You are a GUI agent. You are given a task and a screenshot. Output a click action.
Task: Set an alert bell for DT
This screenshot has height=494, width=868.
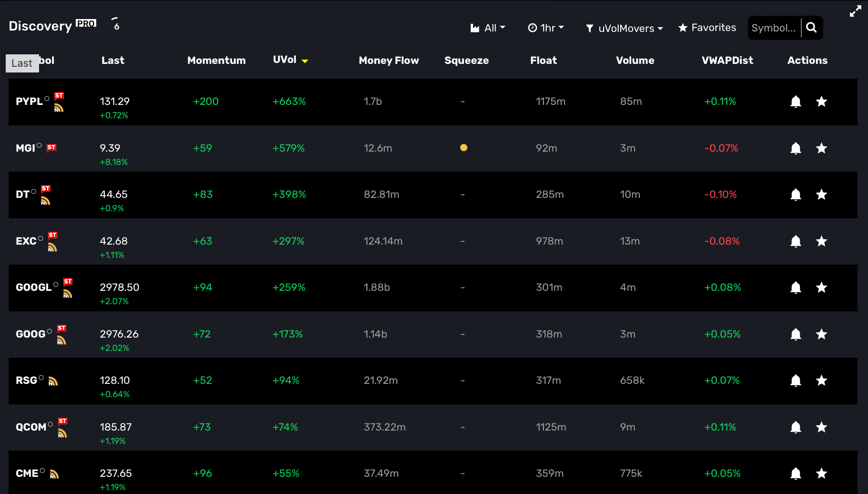click(x=796, y=195)
